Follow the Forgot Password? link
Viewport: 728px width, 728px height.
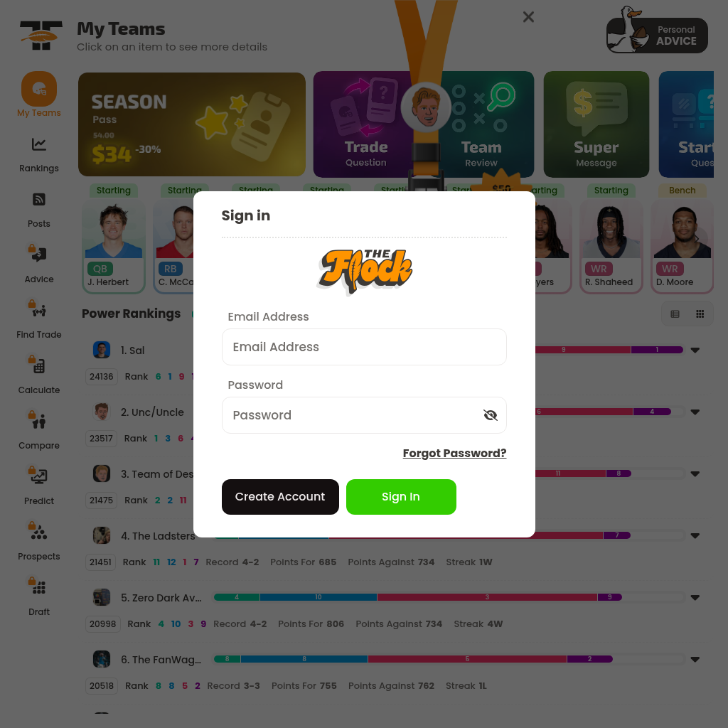coord(454,453)
